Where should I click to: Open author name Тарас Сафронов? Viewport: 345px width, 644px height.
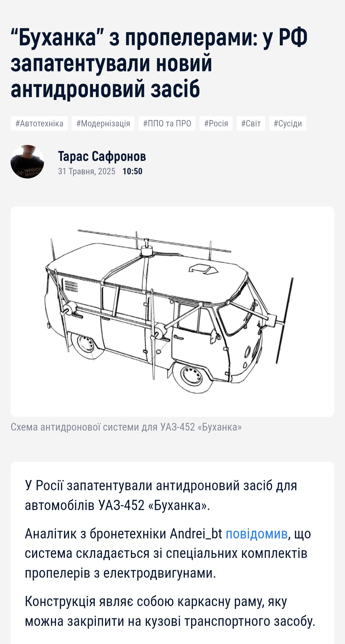coord(102,156)
